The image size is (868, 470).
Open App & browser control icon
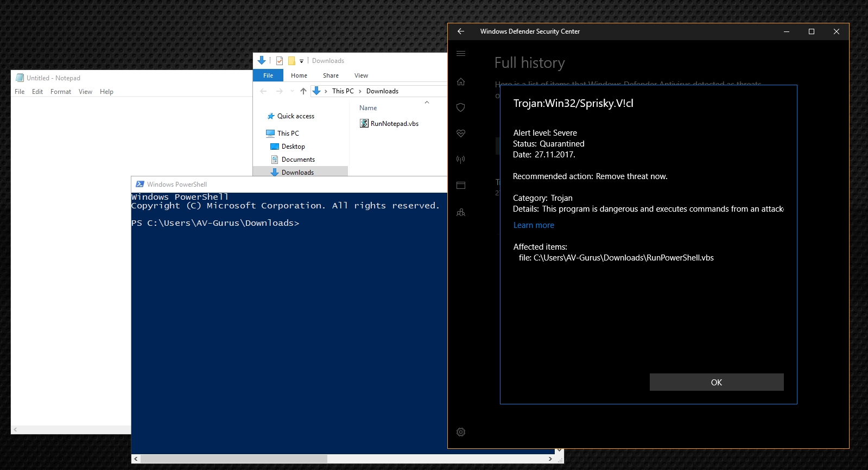461,186
